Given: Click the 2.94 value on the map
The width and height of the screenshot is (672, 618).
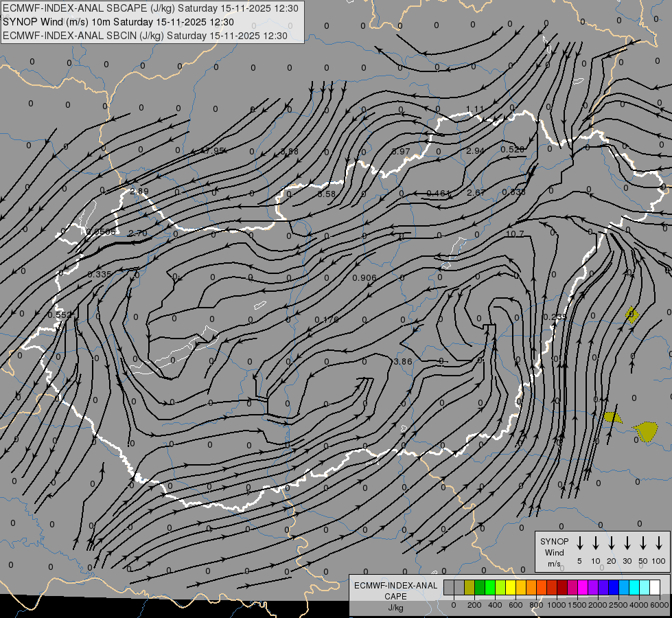Looking at the screenshot, I should tap(475, 151).
